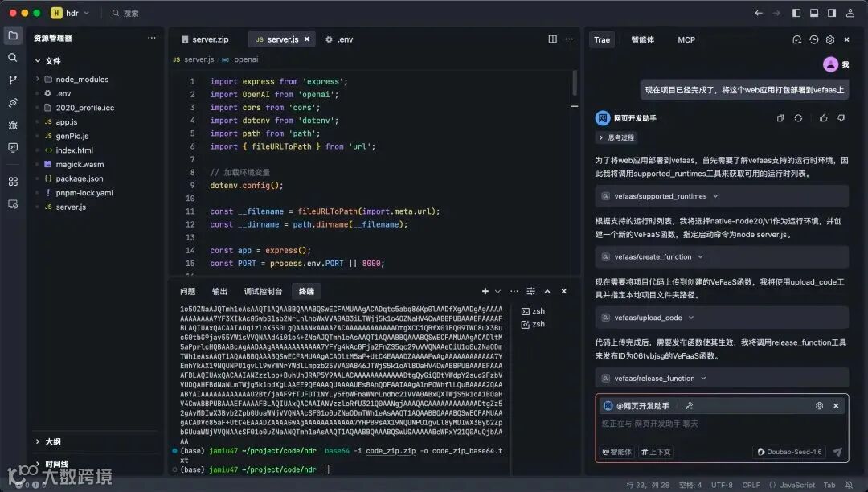Open the Search icon in activity bar
868x492 pixels.
(x=13, y=58)
